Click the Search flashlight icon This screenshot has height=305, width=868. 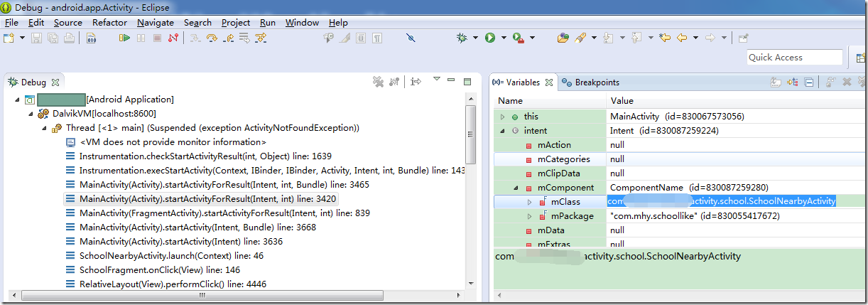tap(580, 38)
